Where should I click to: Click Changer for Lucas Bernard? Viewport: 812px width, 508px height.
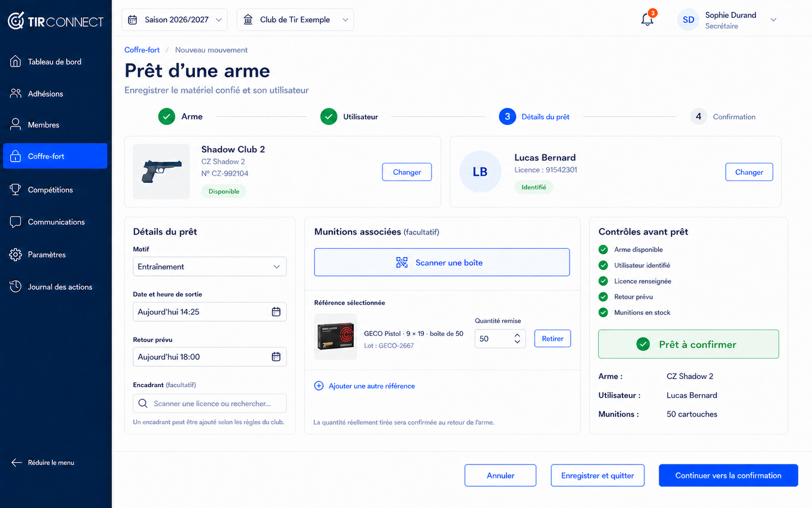tap(749, 172)
